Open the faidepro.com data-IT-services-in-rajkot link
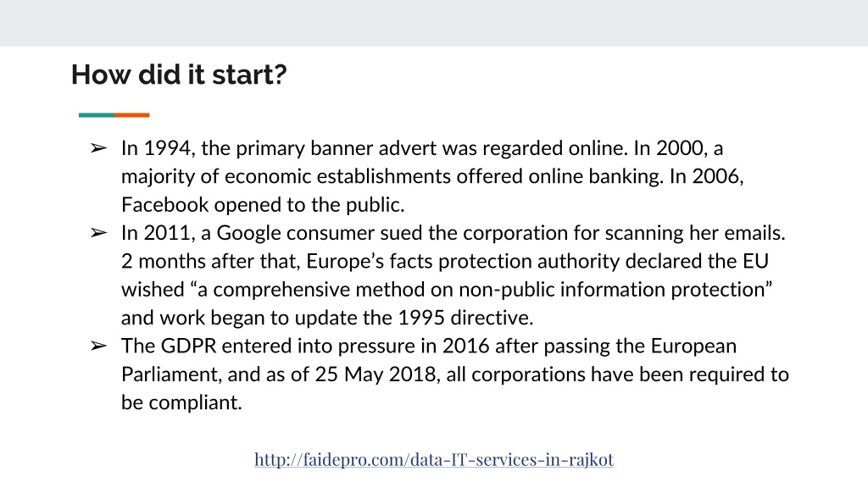Viewport: 868px width, 488px height. click(x=434, y=459)
